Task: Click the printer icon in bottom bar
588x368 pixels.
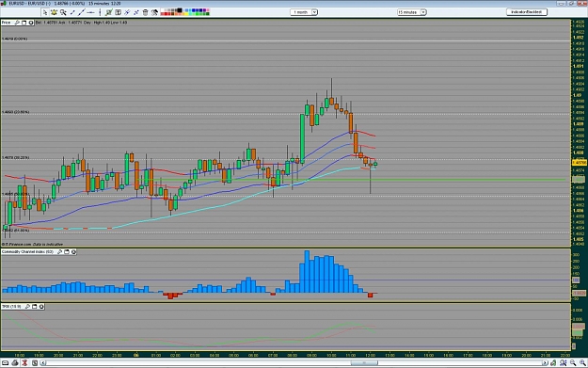Action: (x=15, y=362)
